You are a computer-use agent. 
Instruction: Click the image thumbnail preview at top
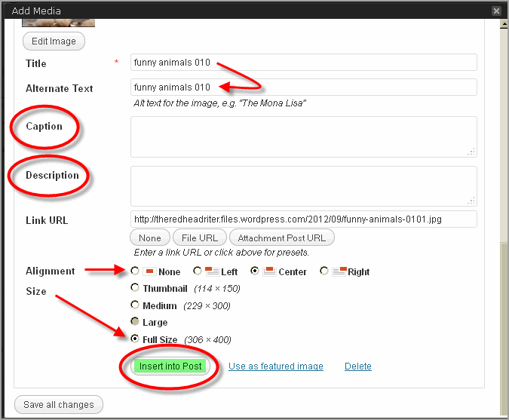coord(58,23)
